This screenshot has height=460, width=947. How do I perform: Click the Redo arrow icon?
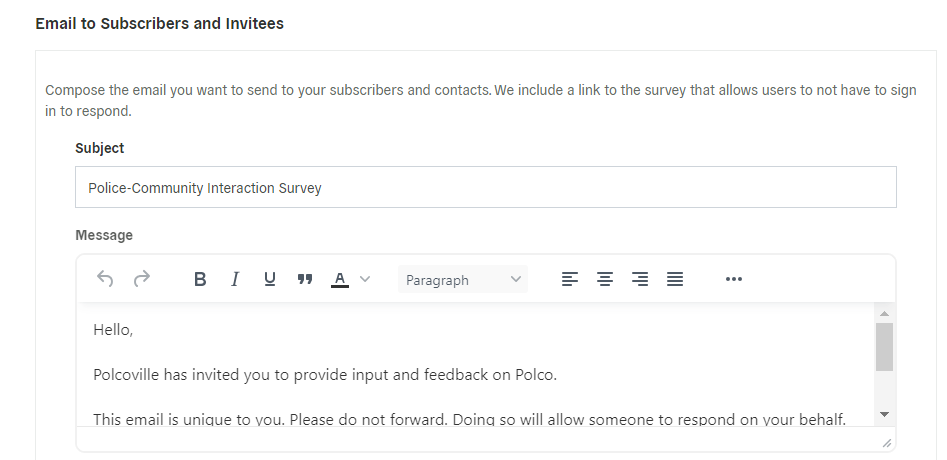142,279
